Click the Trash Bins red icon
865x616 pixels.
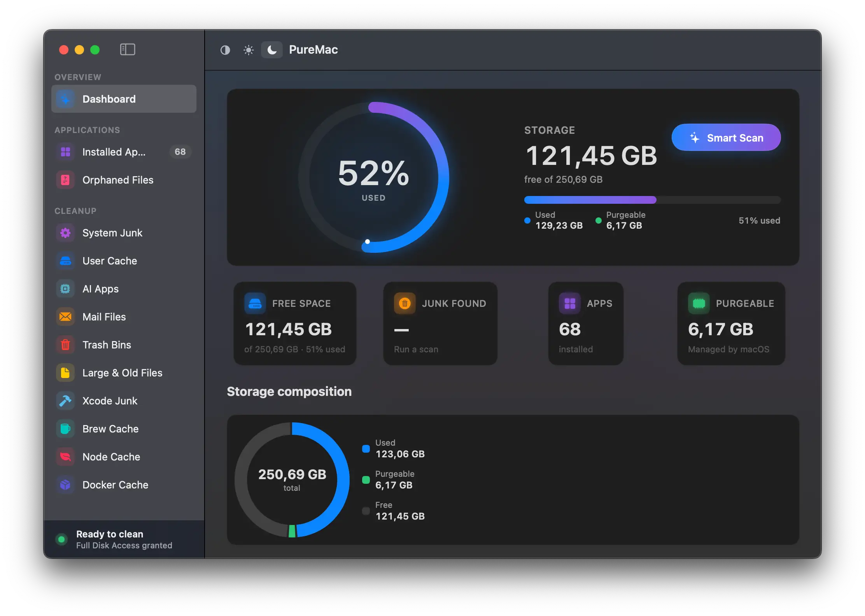pyautogui.click(x=65, y=345)
